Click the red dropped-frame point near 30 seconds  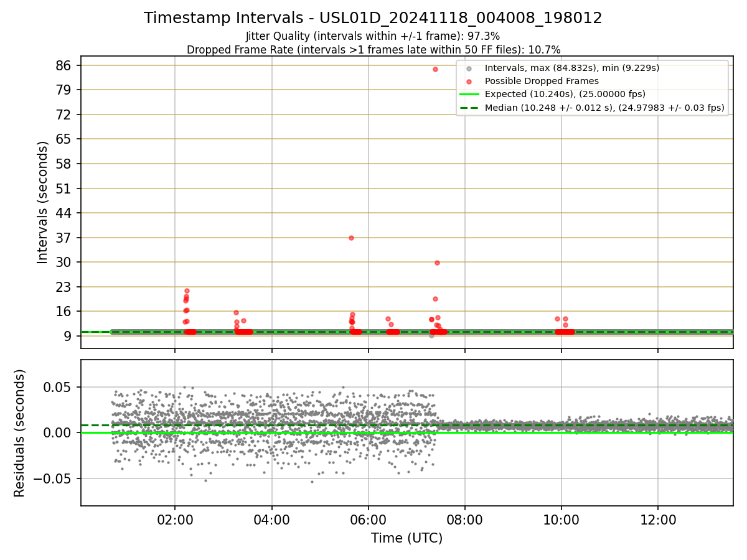437,263
